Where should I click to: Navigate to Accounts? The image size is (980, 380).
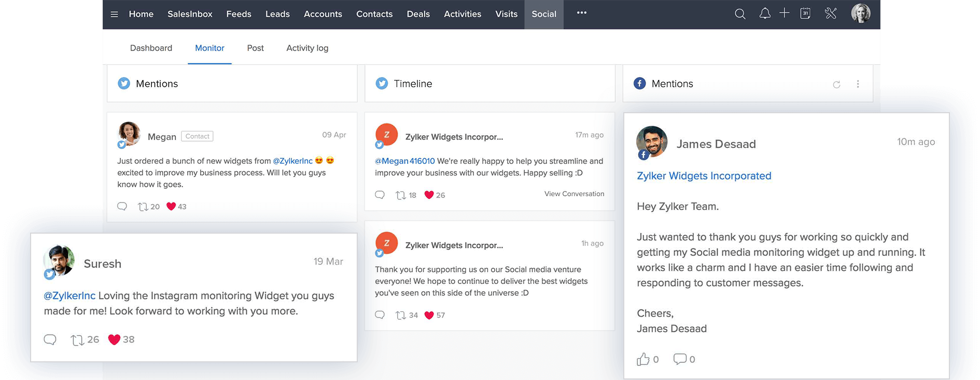[323, 14]
